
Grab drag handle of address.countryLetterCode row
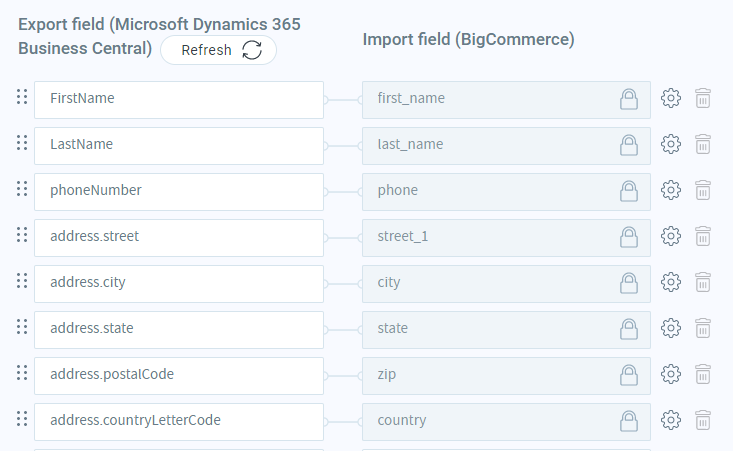coord(22,419)
